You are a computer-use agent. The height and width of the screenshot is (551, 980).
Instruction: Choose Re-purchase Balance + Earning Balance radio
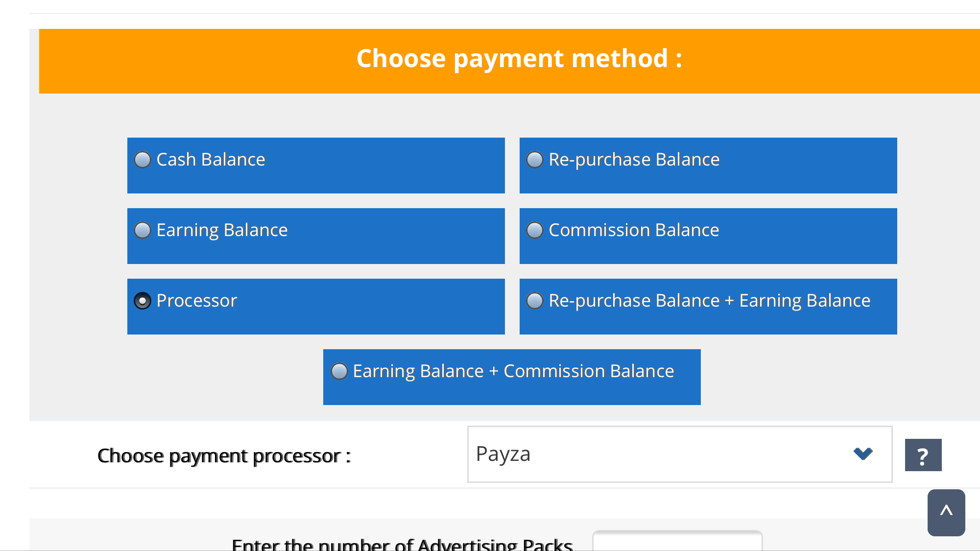click(x=535, y=301)
